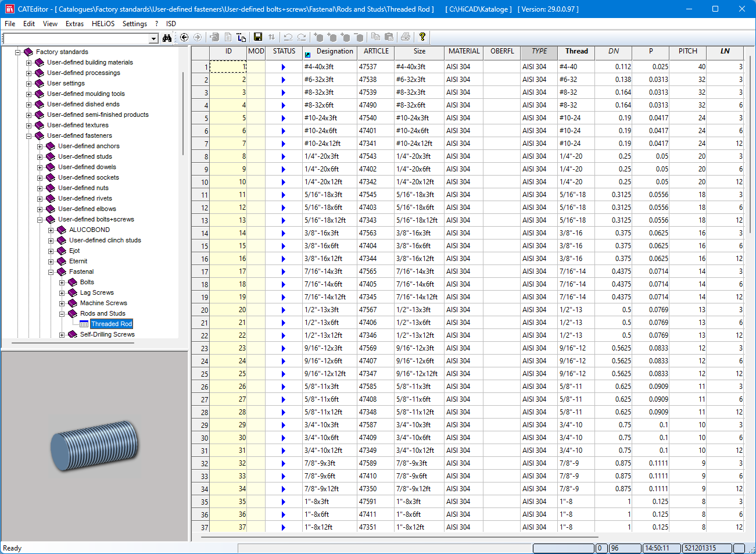Click the Thread column header
Screen dimensions: 756x554
[x=576, y=52]
